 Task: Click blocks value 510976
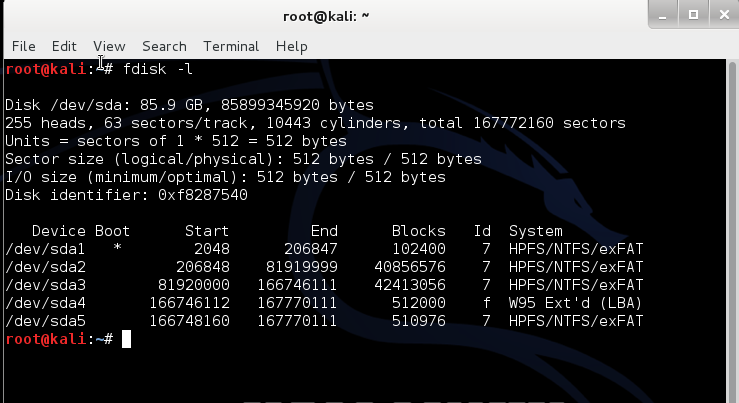click(x=419, y=321)
